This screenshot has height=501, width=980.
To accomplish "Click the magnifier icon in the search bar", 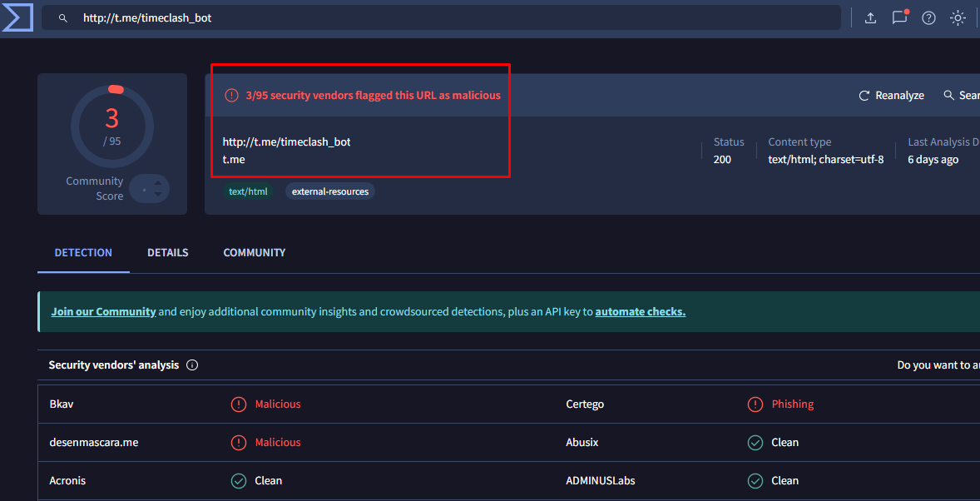I will click(x=62, y=18).
